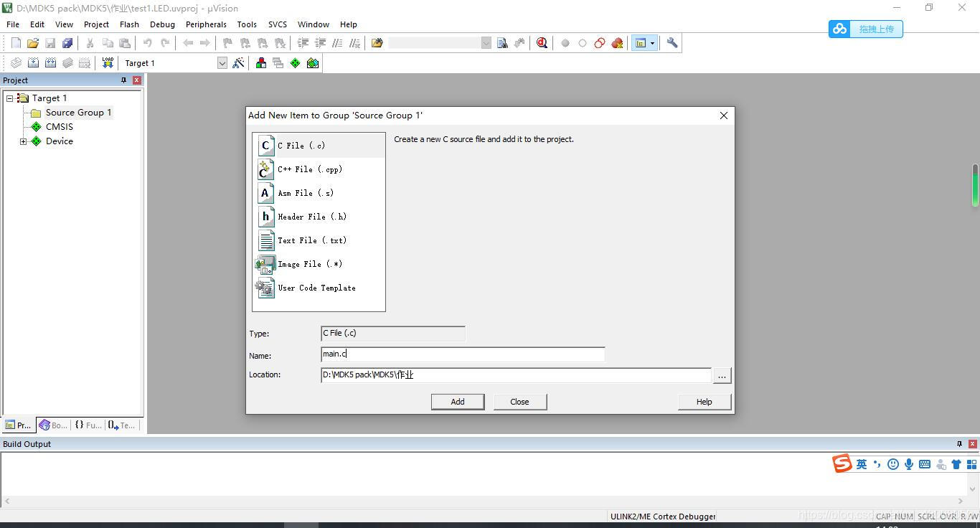This screenshot has height=528, width=980.
Task: Open the Peripherals menu
Action: click(x=206, y=24)
